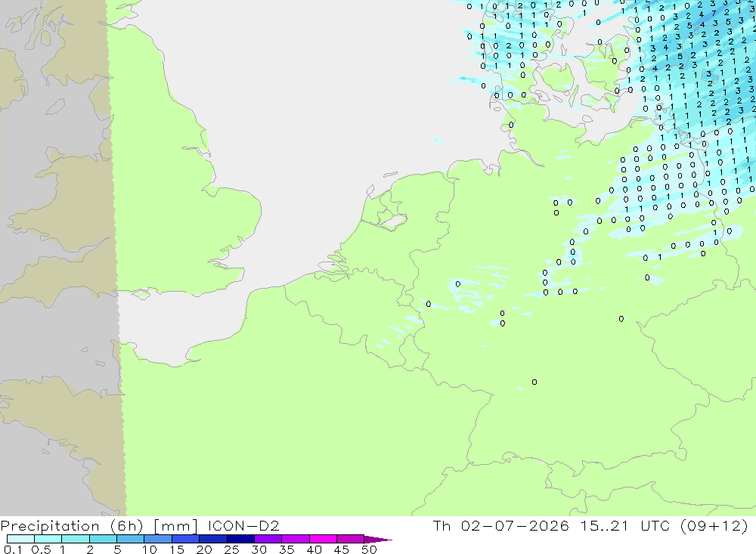Viewport: 756px width, 554px height.
Task: Click the 'UTC' timezone label
Action: tap(655, 525)
